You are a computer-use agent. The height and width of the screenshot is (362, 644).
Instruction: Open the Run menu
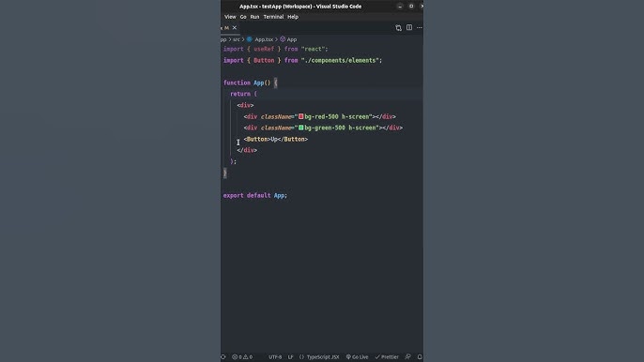point(254,17)
